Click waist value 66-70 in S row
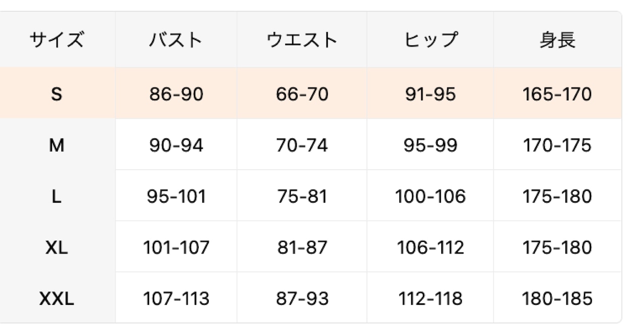 (x=302, y=94)
